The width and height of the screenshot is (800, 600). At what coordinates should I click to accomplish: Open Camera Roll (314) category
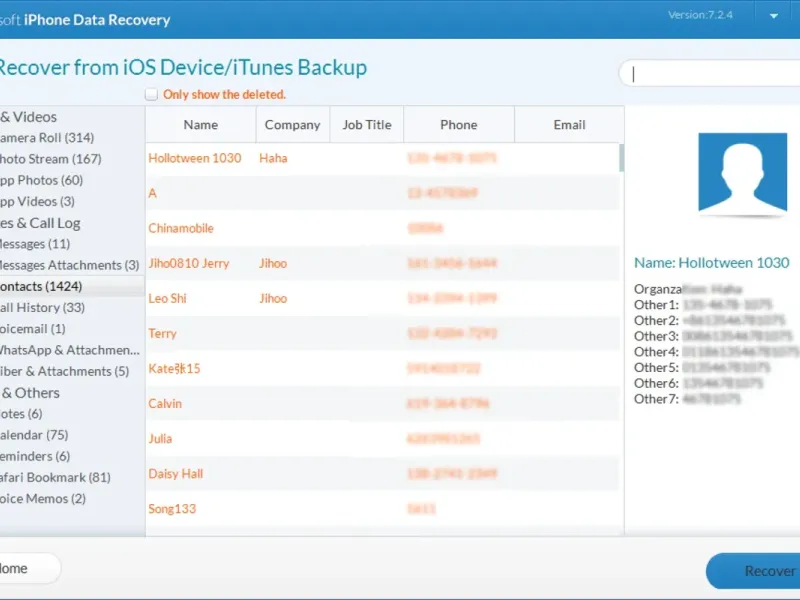(x=46, y=138)
